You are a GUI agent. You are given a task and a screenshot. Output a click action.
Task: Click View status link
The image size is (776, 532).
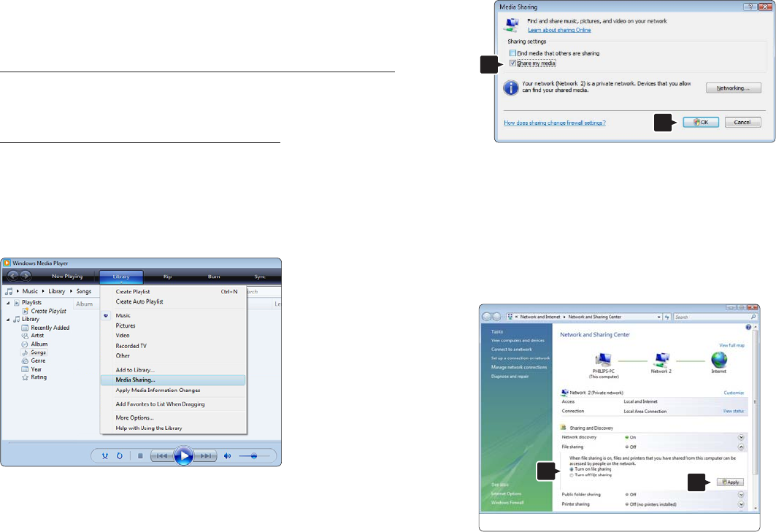pyautogui.click(x=734, y=412)
